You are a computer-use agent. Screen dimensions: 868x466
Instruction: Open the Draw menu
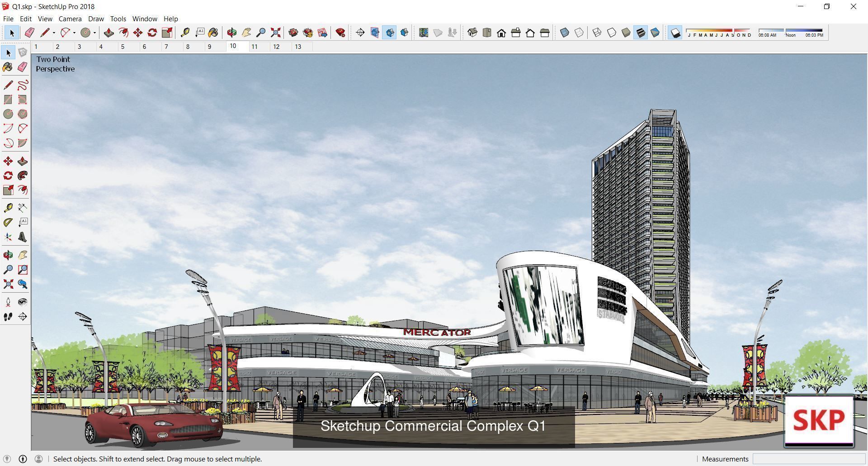[x=96, y=19]
